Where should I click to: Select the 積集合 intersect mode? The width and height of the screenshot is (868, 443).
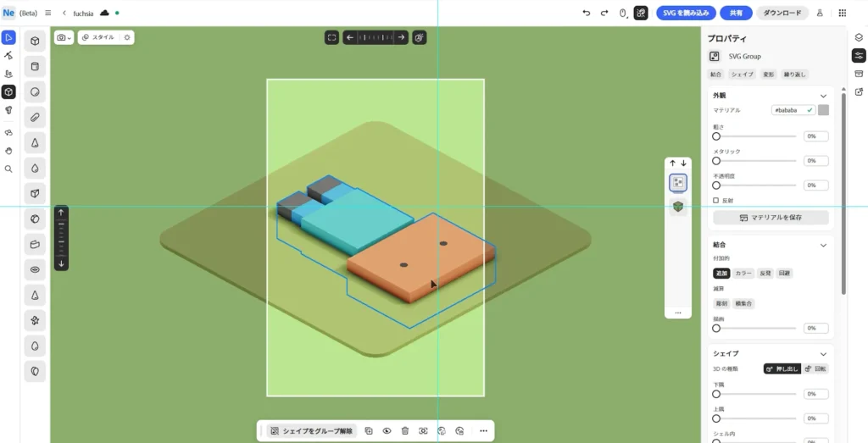[743, 303]
